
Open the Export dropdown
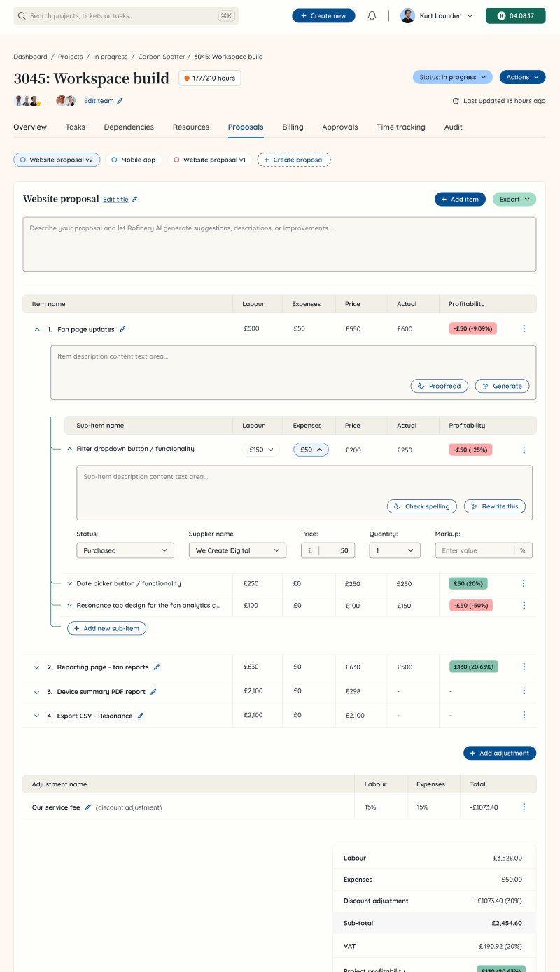point(514,200)
